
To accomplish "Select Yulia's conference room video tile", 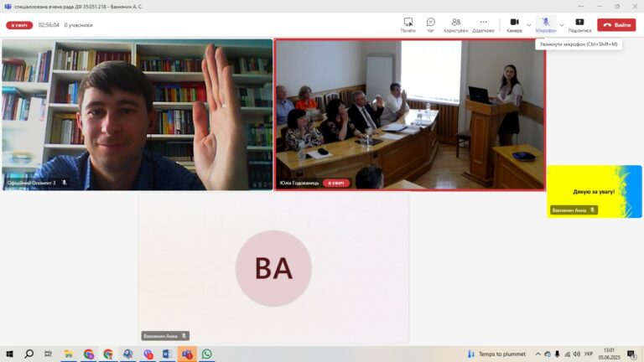I will coord(410,115).
